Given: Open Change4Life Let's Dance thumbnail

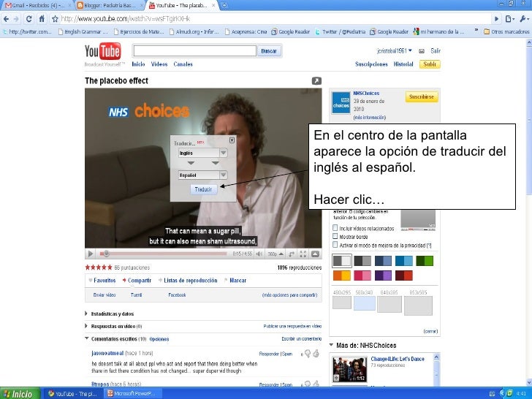Looking at the screenshot, I should (x=350, y=369).
